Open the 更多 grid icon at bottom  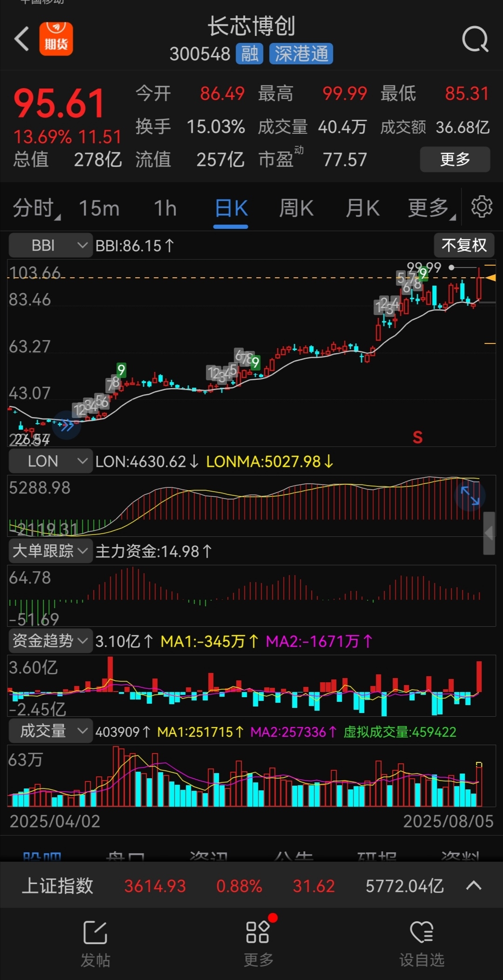[258, 932]
